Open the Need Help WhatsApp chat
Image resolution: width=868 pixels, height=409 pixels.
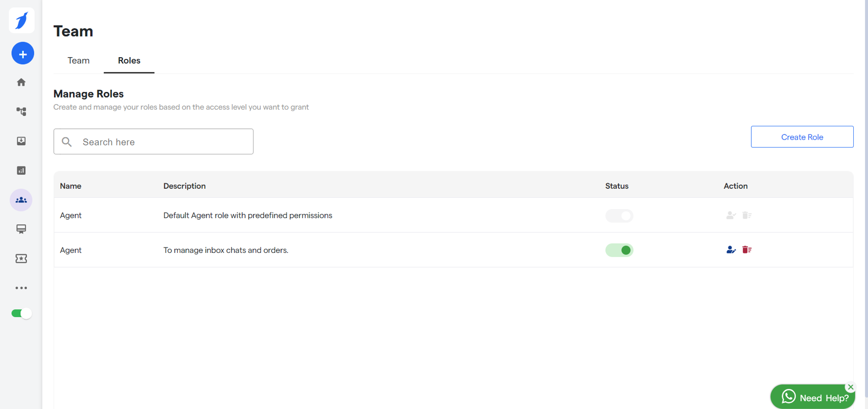(812, 398)
